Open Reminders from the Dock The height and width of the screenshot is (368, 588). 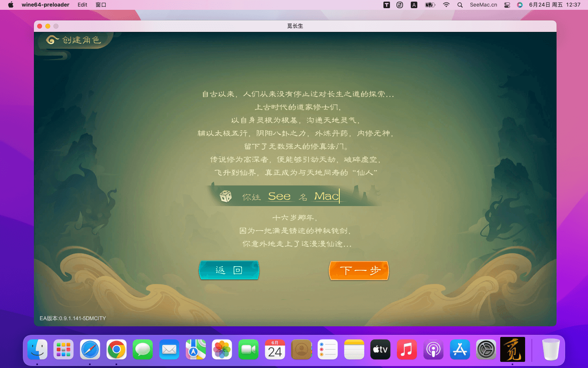tap(328, 350)
